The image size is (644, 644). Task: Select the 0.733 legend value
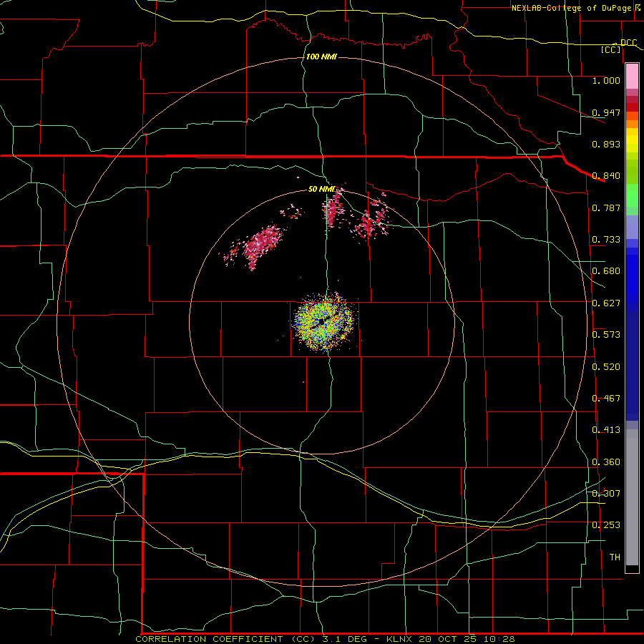coord(606,240)
